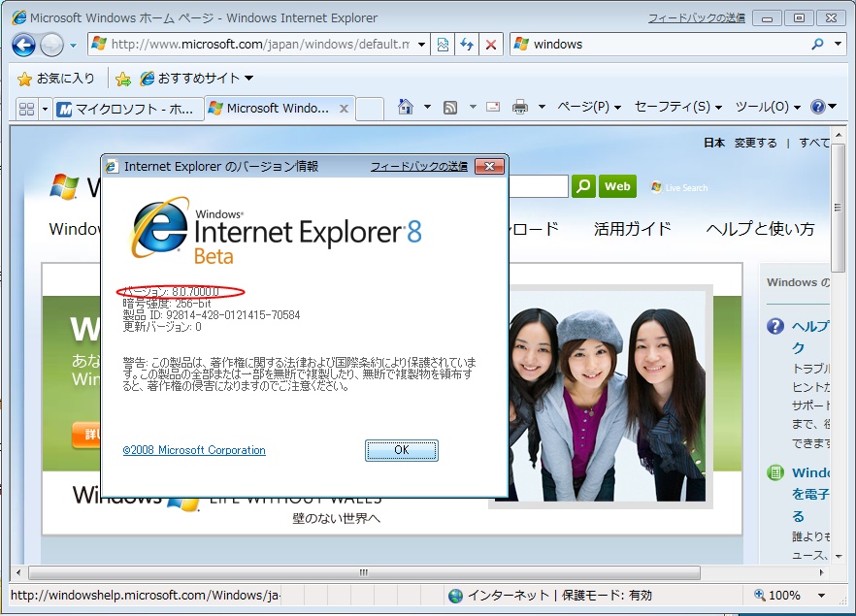Click the Windows flag logo on page
Image resolution: width=856 pixels, height=616 pixels.
(64, 186)
